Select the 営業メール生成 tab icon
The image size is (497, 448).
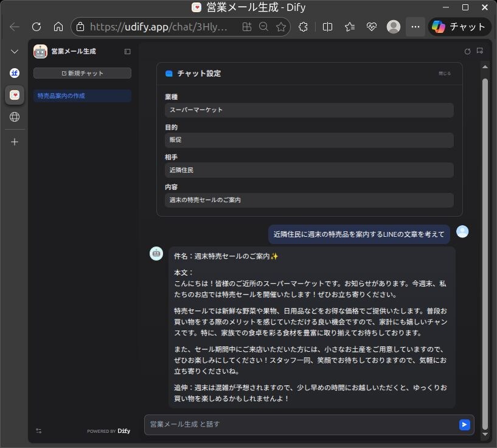(15, 95)
